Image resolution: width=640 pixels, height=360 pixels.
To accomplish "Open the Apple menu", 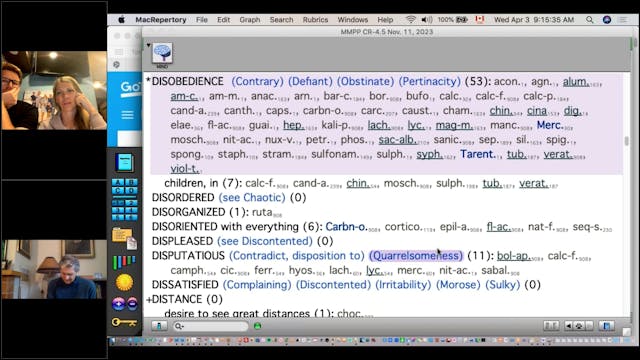I will click(121, 20).
